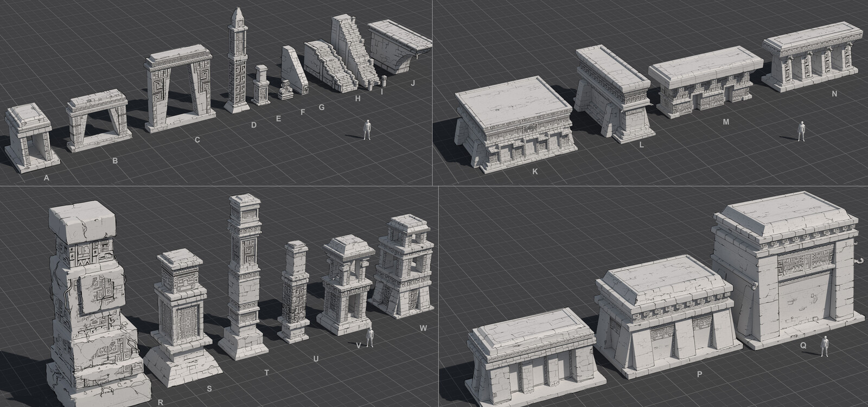868x407 pixels.
Task: Click the letter label S
Action: pos(209,388)
